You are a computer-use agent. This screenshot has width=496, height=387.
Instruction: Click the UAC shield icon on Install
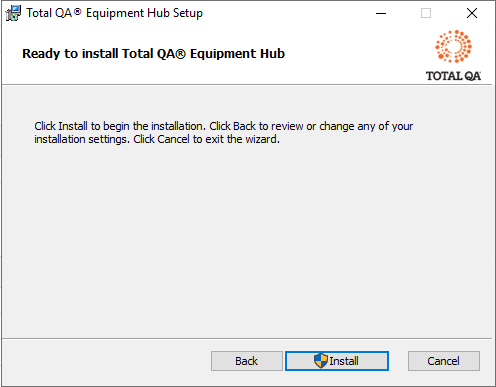[x=321, y=361]
